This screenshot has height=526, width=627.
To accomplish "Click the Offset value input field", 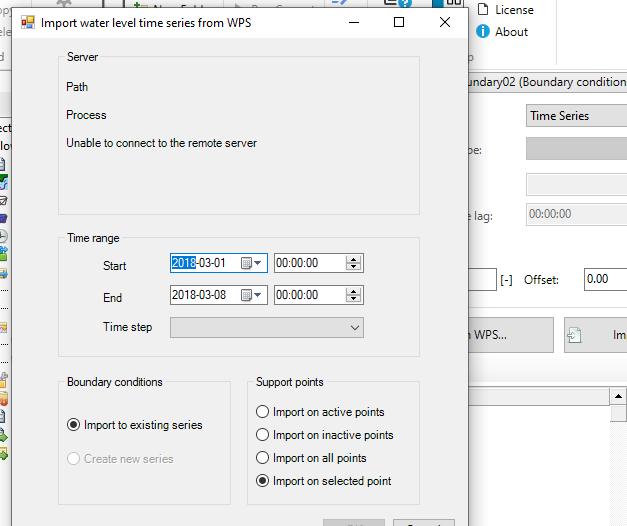I will click(605, 280).
